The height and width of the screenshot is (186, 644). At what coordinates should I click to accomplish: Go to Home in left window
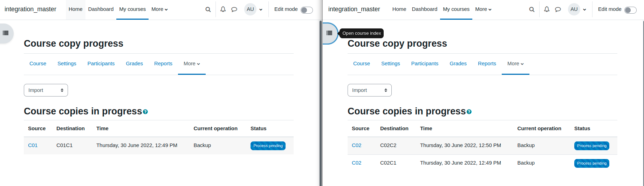pos(75,9)
